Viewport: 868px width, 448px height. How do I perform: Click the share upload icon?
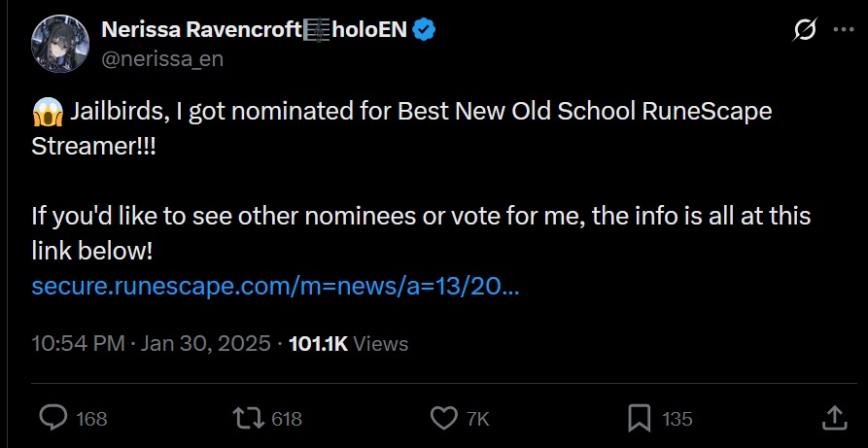[x=834, y=418]
